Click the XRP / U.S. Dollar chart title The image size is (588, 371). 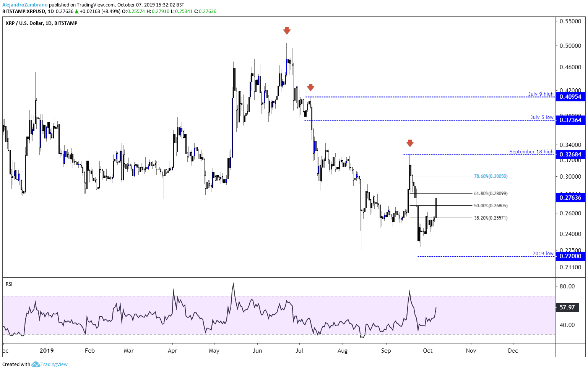(x=42, y=23)
